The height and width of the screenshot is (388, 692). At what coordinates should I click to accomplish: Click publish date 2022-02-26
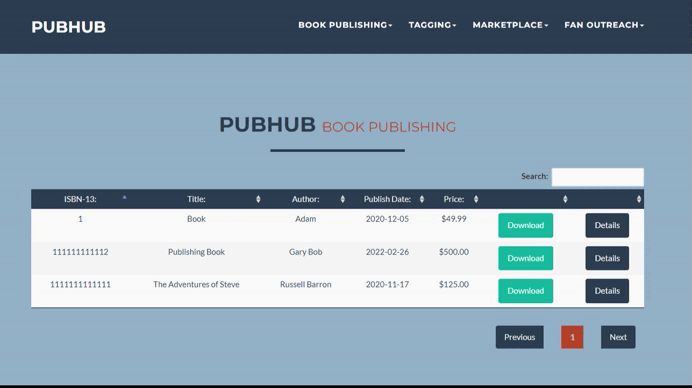pos(387,252)
